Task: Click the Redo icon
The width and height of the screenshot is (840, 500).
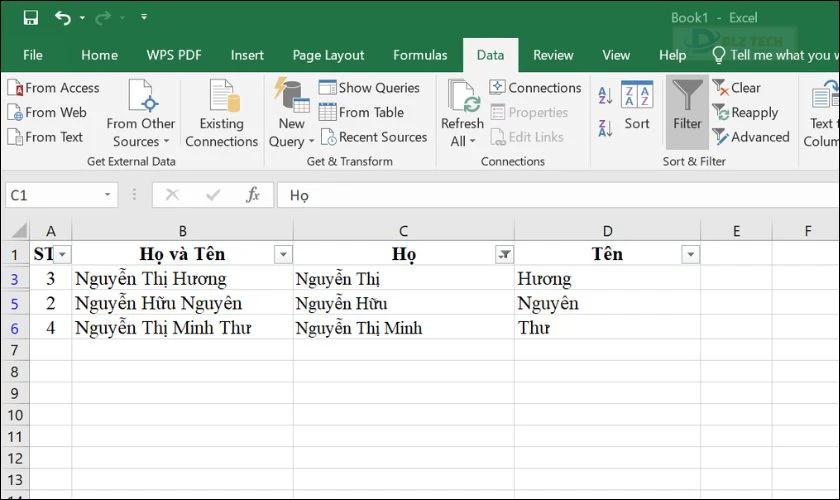Action: 103,18
